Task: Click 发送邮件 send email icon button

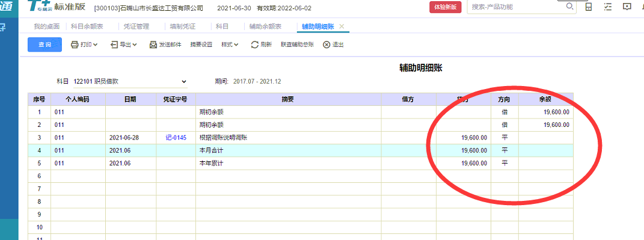Action: [x=165, y=45]
